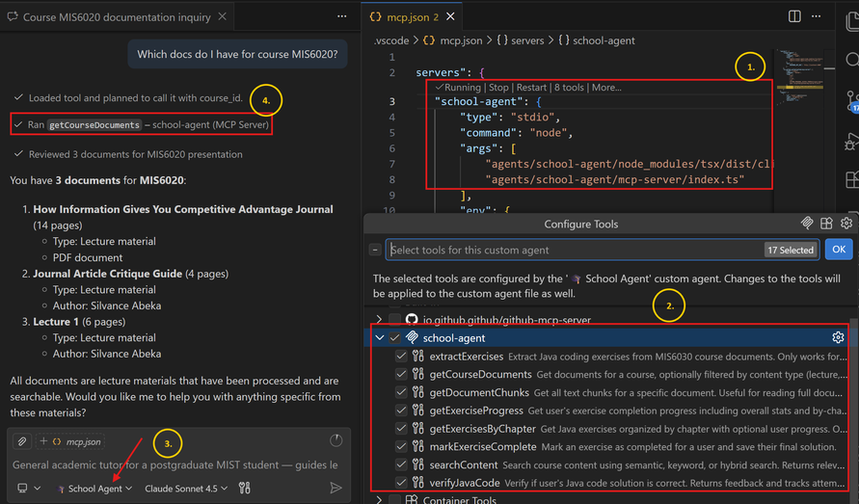The image size is (859, 504).
Task: Open the Extensions view in activity bar
Action: (x=852, y=179)
